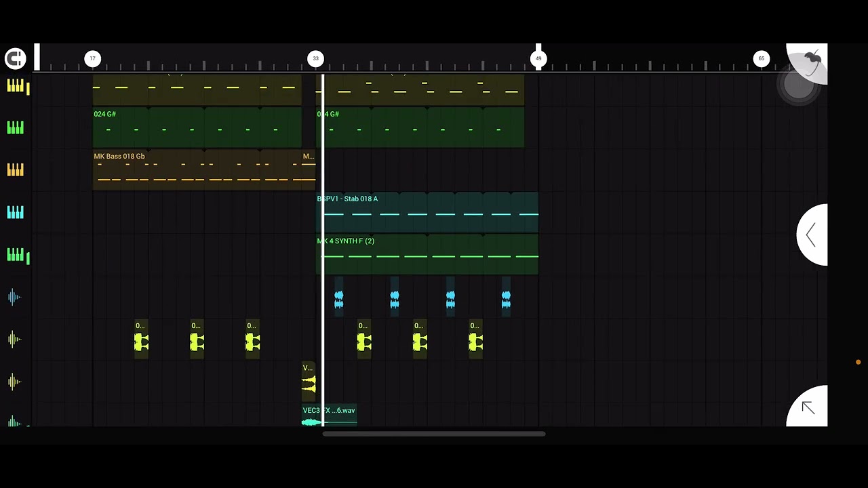Click the horizontal playlist scrollbar
The image size is (868, 488).
click(434, 434)
